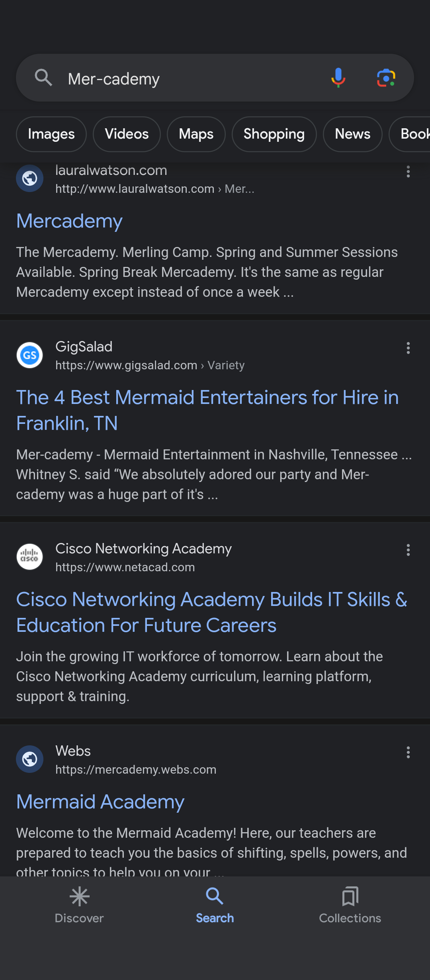Image resolution: width=430 pixels, height=980 pixels.
Task: Click the Cisco logo favicon
Action: coord(30,557)
